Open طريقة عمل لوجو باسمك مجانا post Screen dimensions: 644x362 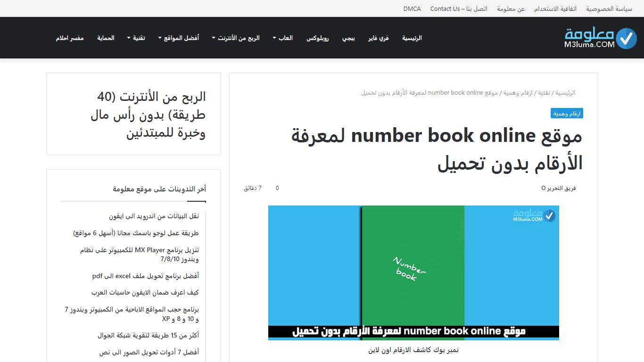tap(136, 233)
